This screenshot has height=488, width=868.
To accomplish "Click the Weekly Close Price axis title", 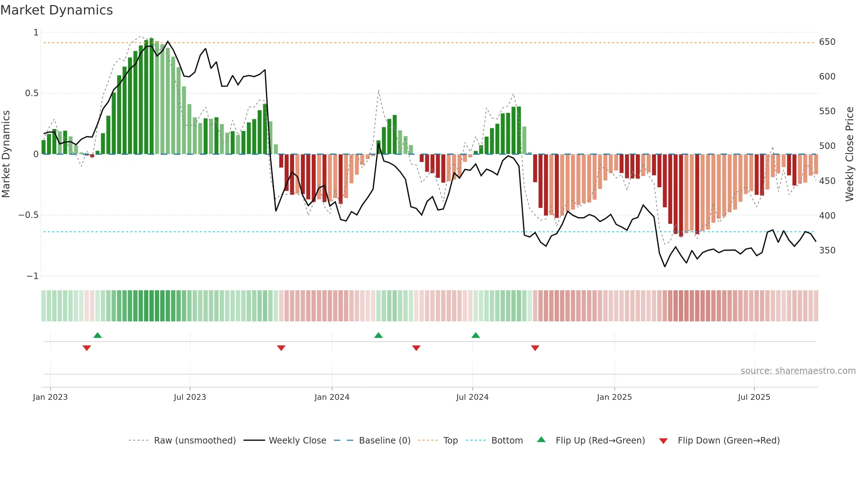I will 850,154.
